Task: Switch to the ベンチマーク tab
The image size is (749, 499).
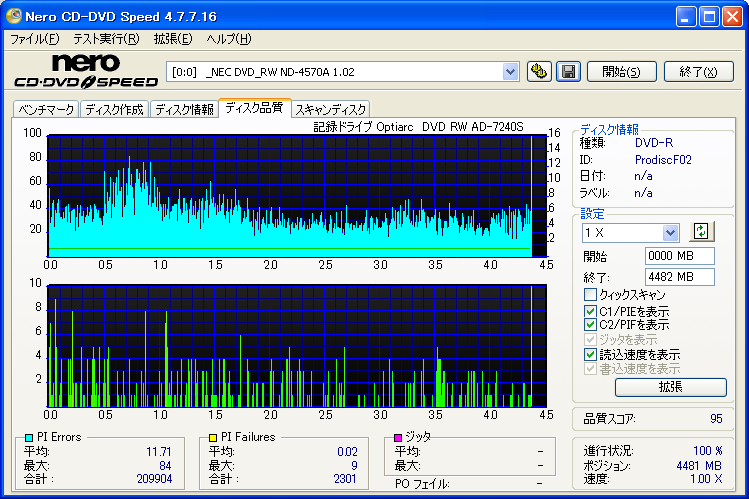Action: pos(46,109)
